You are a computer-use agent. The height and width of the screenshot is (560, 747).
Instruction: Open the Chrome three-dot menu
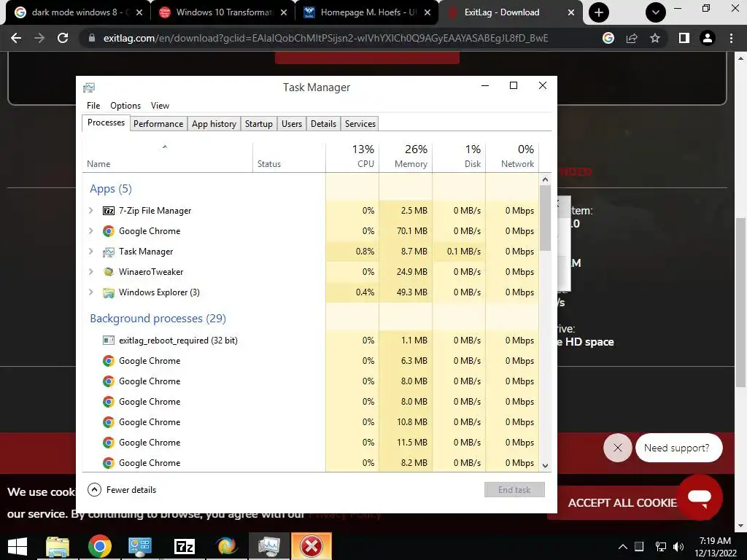(731, 38)
